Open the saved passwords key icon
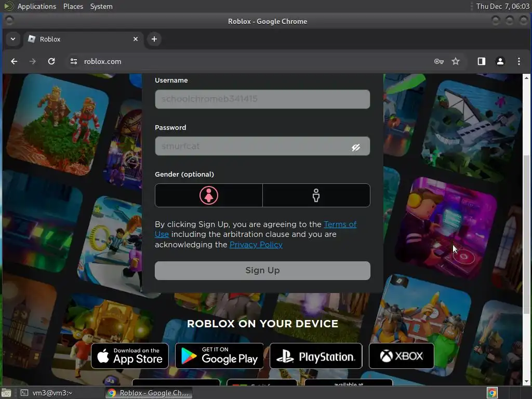The height and width of the screenshot is (399, 532). pos(438,61)
